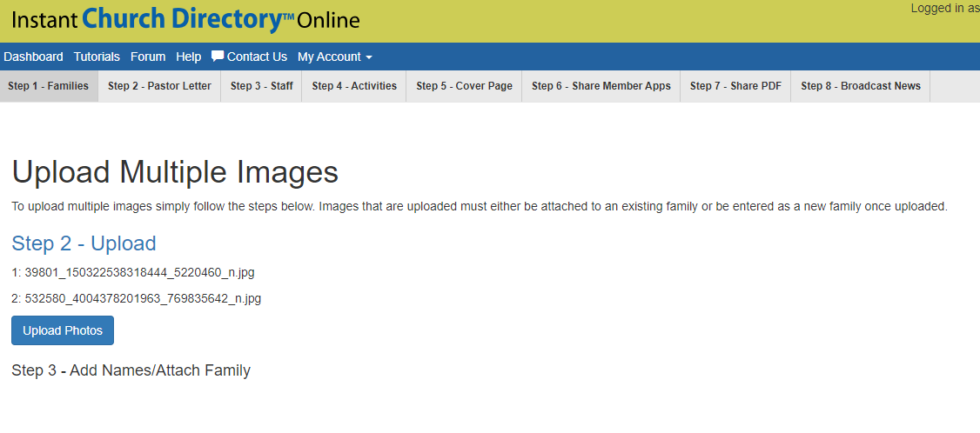Select Step 5 - Cover Page tab

(x=465, y=86)
